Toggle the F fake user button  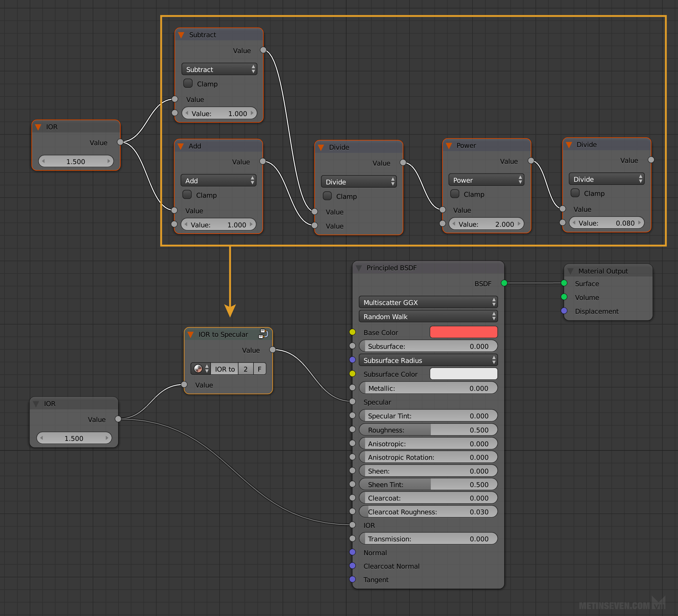[259, 369]
